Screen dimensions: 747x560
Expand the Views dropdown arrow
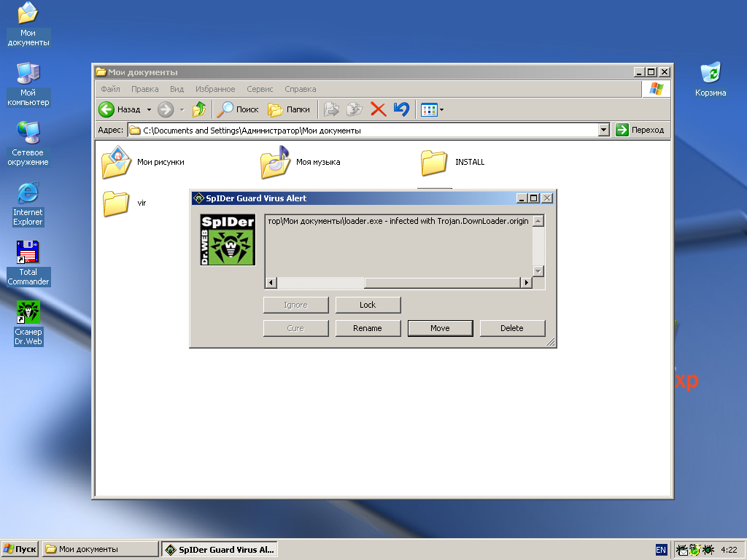[x=441, y=109]
